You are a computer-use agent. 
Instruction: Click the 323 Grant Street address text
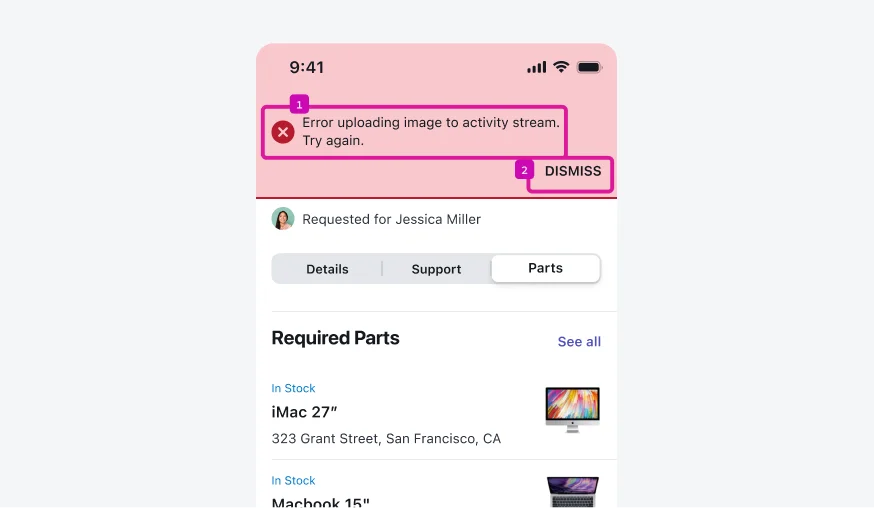386,438
